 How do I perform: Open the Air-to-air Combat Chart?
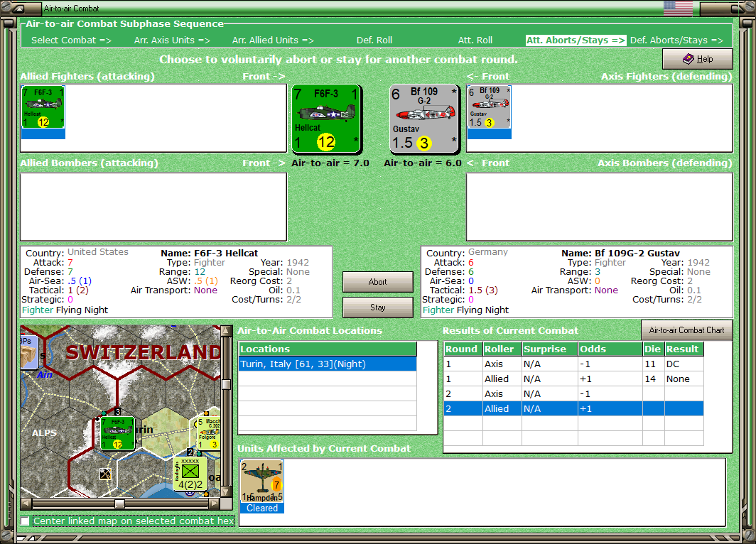point(686,330)
